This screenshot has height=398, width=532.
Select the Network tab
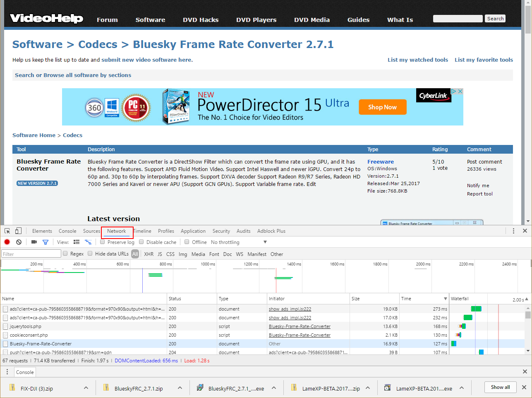click(x=117, y=231)
